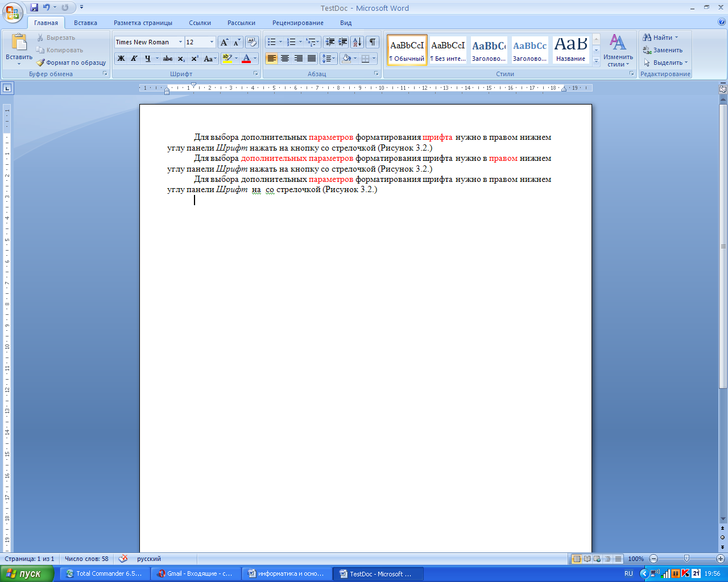Toggle subscript formatting

[181, 58]
